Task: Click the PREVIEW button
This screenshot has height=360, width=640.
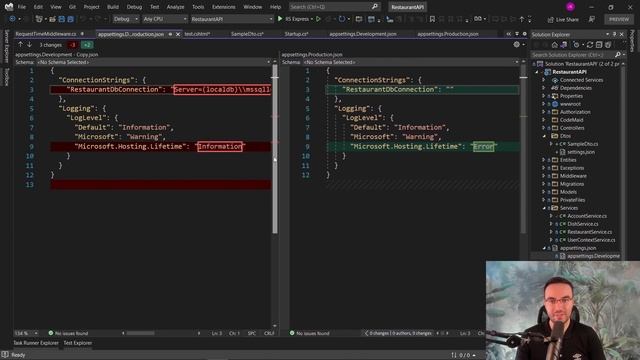Action: tap(619, 19)
